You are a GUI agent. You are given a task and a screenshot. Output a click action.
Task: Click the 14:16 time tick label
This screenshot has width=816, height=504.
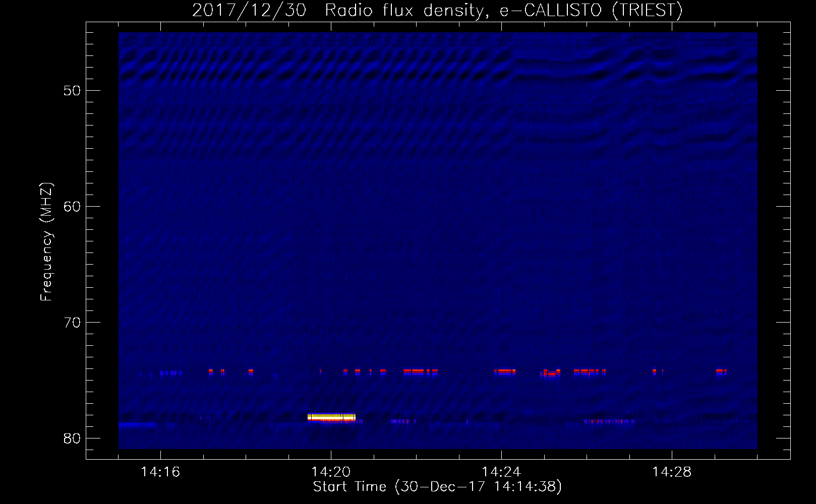click(x=160, y=472)
